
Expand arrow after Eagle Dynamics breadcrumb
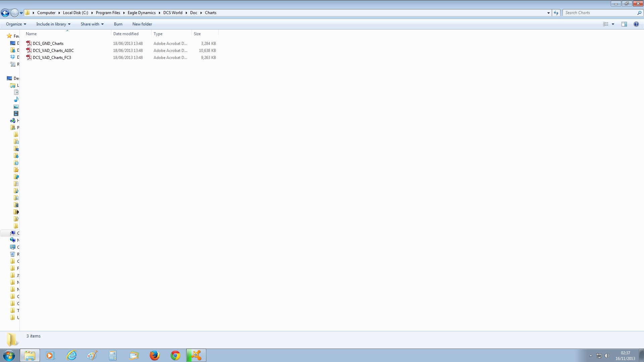click(159, 13)
